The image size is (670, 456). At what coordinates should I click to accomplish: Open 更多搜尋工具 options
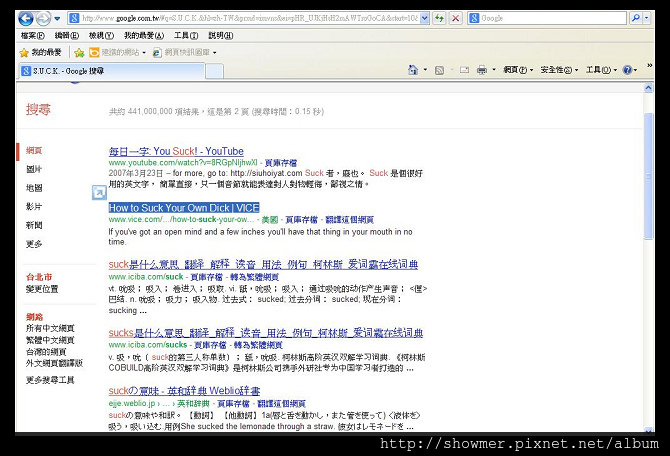(x=50, y=380)
